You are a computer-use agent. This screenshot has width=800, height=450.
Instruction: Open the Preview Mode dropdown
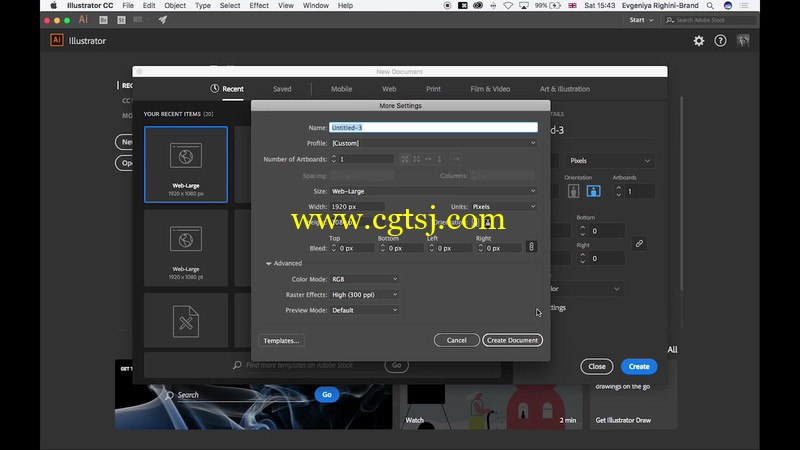364,310
